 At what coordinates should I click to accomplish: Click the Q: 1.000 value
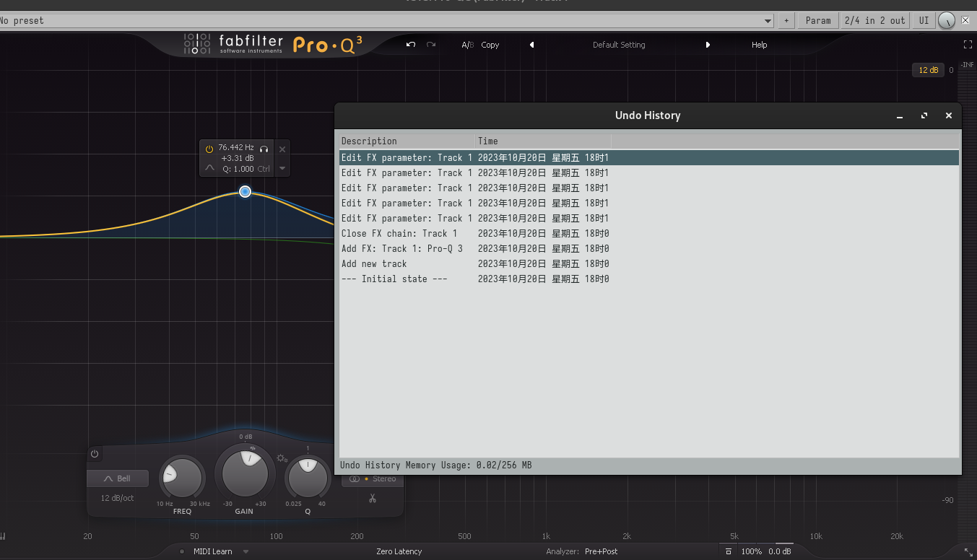tap(238, 169)
